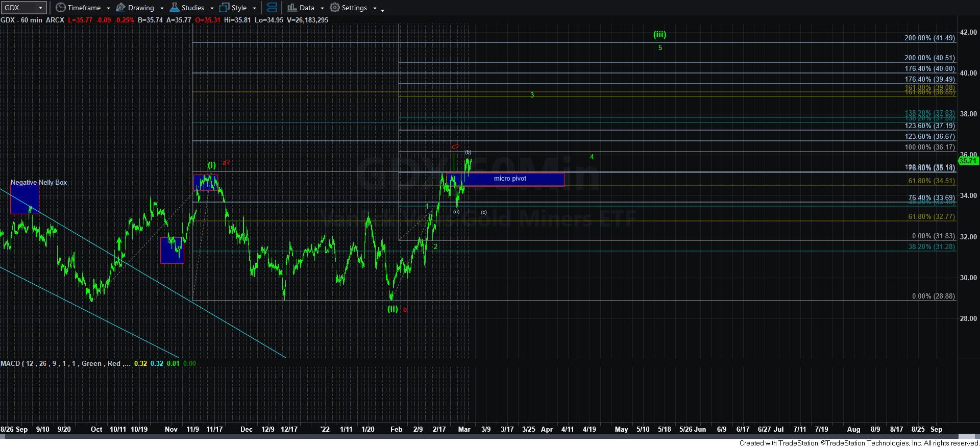Click the 'Dec' date axis label
This screenshot has height=447, width=980.
coord(247,429)
